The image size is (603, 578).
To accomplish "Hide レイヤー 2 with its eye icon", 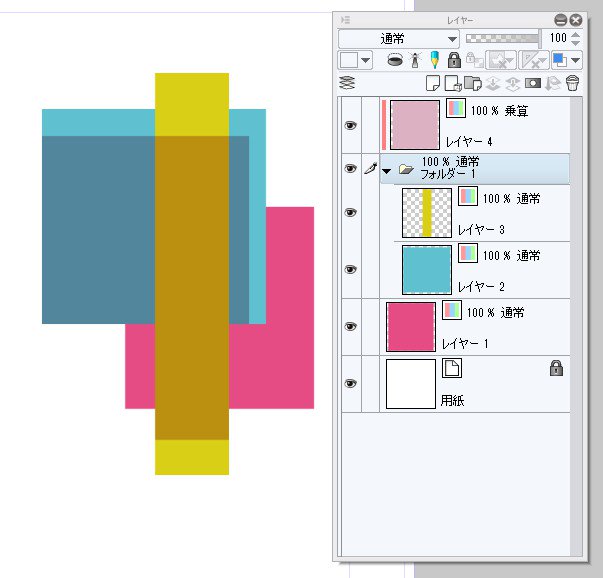I will (350, 269).
